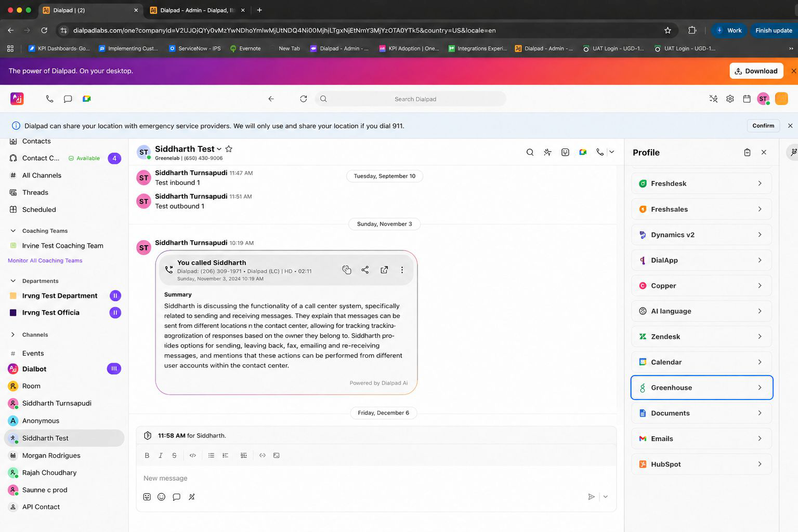Open Dialpad settings gear icon

click(x=730, y=99)
